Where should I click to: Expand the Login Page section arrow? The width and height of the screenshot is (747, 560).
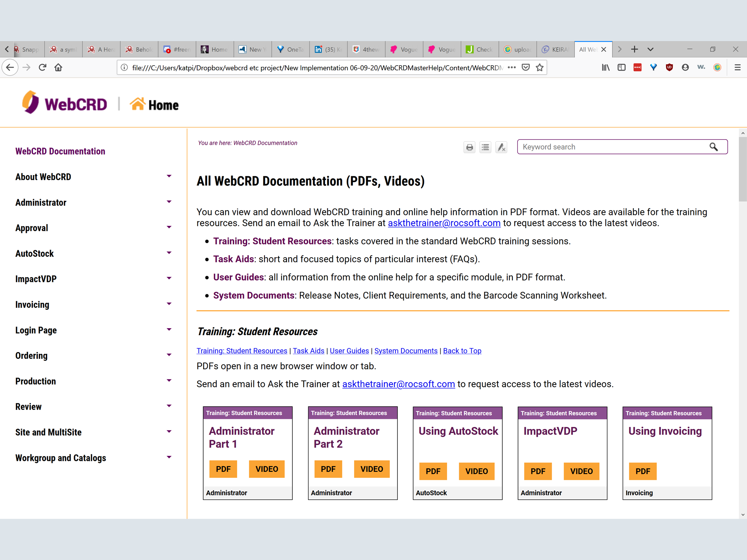169,330
